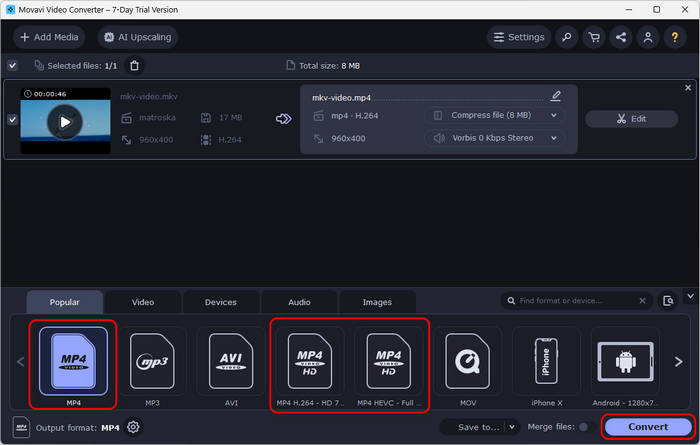The image size is (700, 445).
Task: Focus the Find format or device field
Action: (575, 301)
